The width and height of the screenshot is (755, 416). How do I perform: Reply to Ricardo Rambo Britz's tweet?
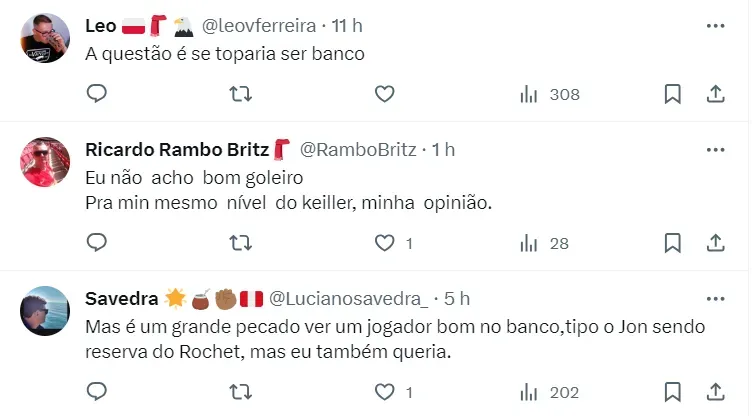click(97, 242)
